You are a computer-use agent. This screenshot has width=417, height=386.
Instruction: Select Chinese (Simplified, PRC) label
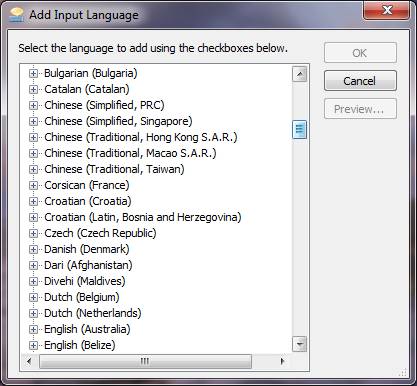[x=104, y=105]
